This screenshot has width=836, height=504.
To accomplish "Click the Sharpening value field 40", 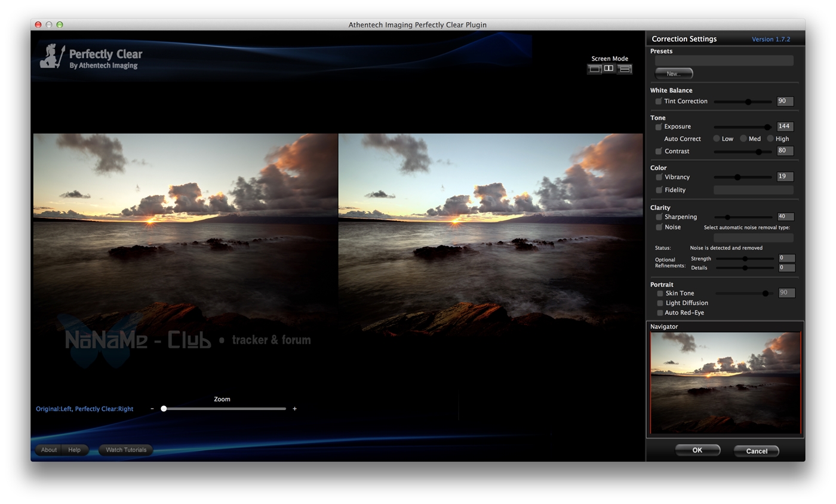I will pos(786,217).
